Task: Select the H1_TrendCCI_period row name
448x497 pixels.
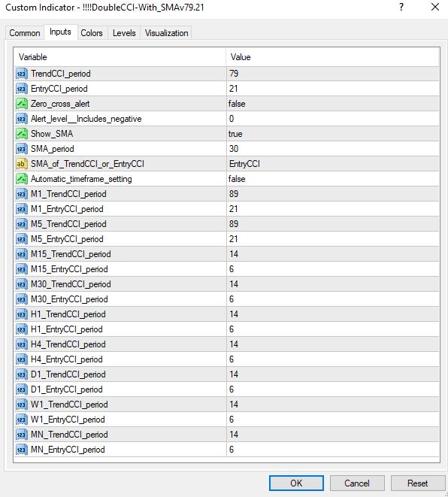Action: click(68, 314)
